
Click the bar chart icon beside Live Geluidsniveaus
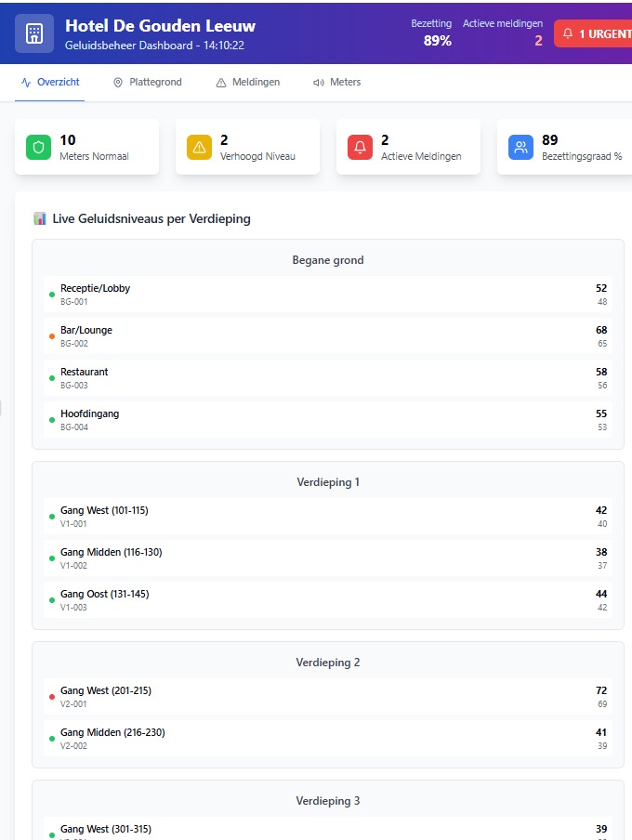[40, 218]
